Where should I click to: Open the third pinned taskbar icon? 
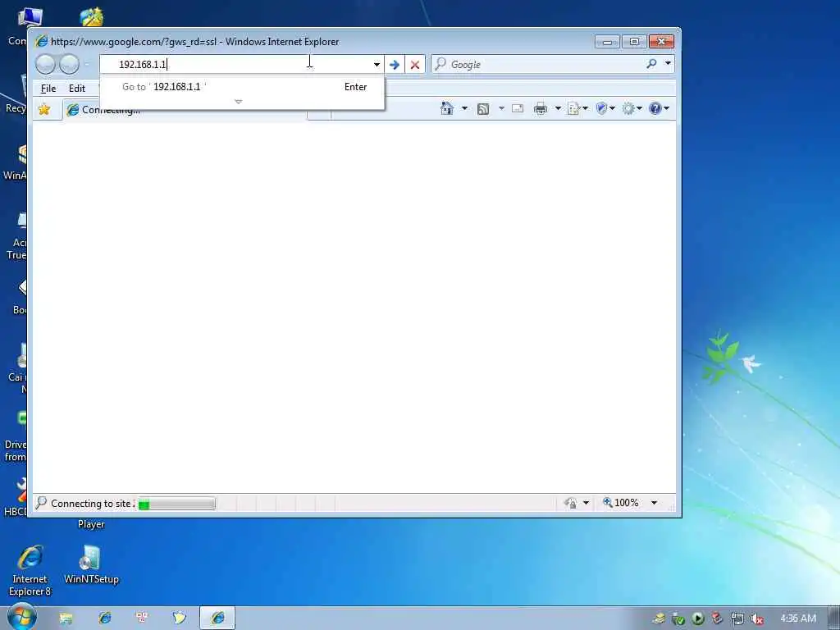tap(142, 619)
